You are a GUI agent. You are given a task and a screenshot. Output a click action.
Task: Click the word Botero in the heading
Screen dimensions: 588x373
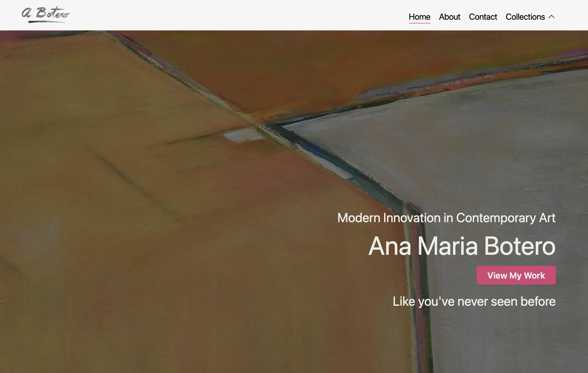point(520,246)
